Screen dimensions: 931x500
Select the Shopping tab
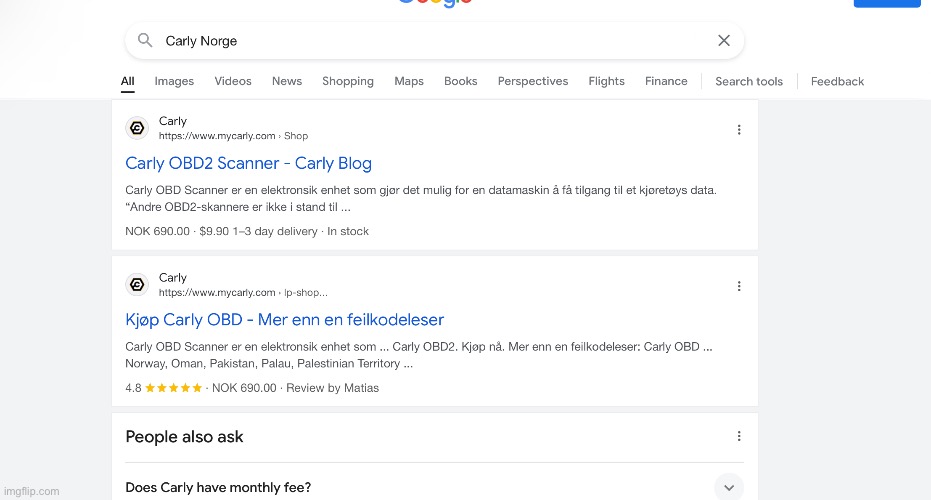(348, 81)
